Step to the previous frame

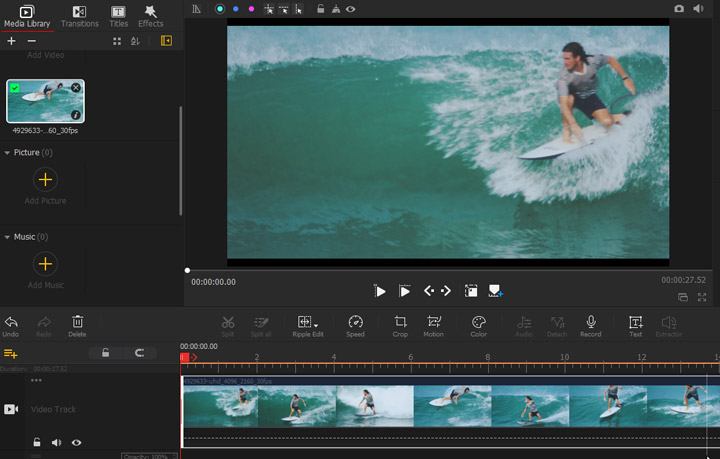click(429, 291)
